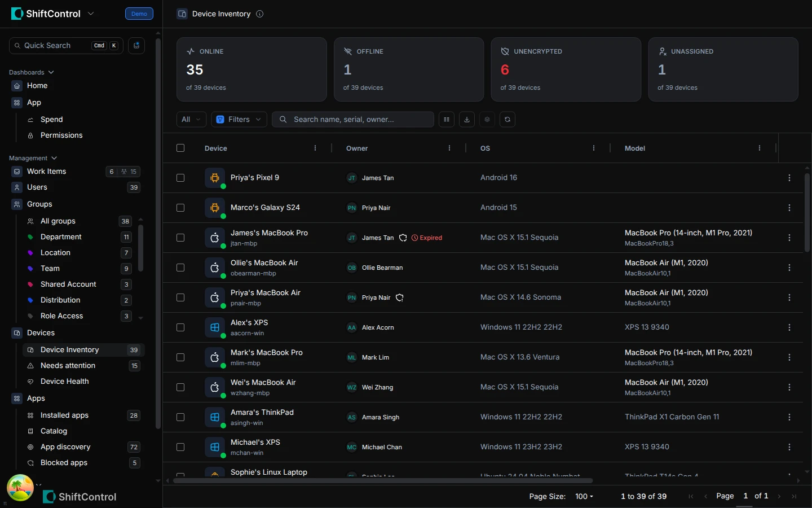This screenshot has width=812, height=508.
Task: Open the Filters dropdown
Action: click(x=239, y=120)
